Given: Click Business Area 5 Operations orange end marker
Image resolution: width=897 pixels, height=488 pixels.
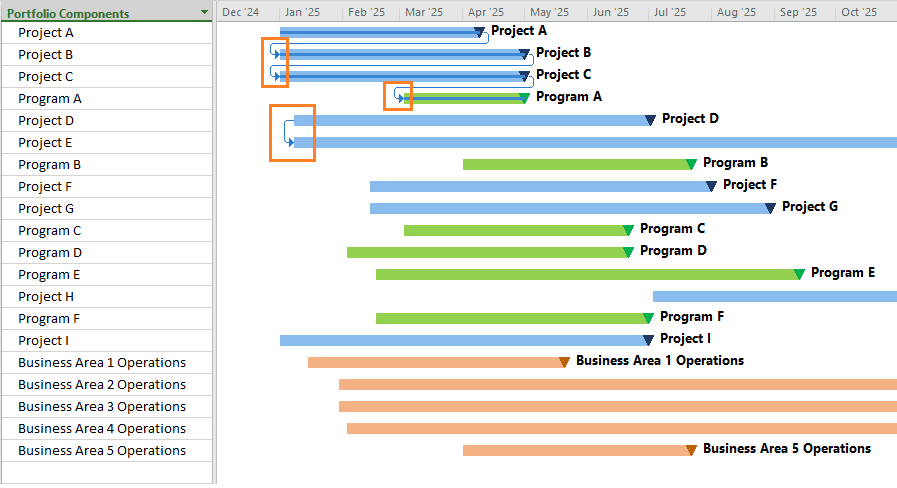Looking at the screenshot, I should [x=691, y=451].
